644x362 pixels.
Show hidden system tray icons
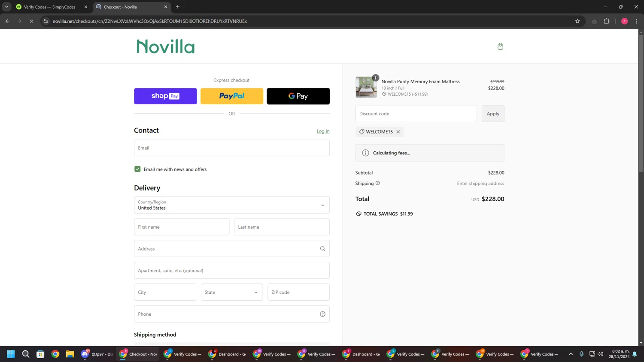tap(571, 354)
